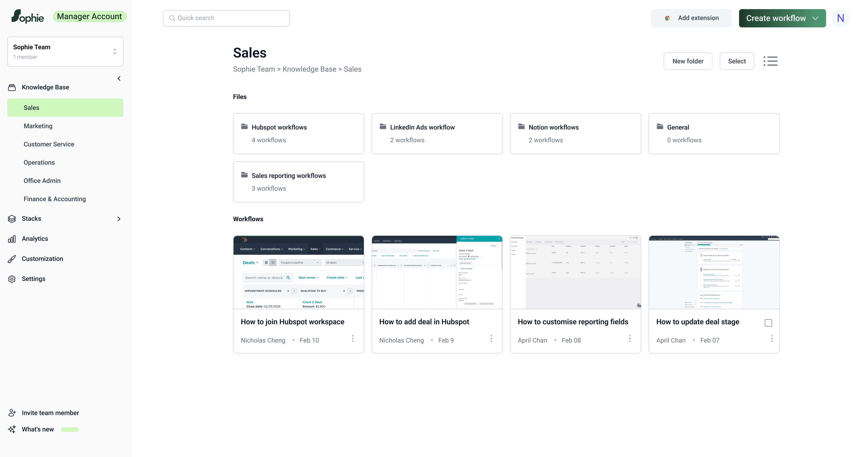The height and width of the screenshot is (457, 868).
Task: Click the magnifier icon in Quick search
Action: [x=172, y=18]
